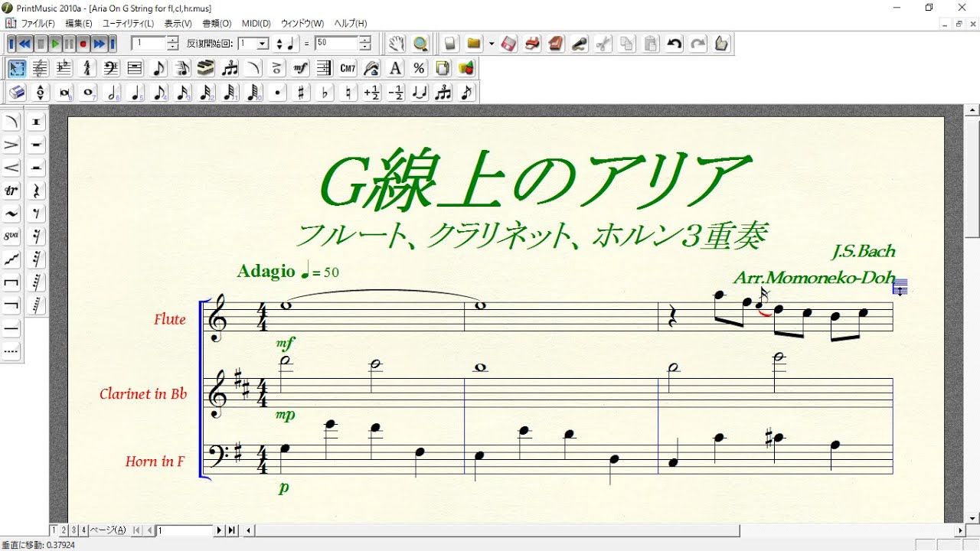This screenshot has height=551, width=980.
Task: Click inside the tempo value field
Action: pyautogui.click(x=336, y=44)
